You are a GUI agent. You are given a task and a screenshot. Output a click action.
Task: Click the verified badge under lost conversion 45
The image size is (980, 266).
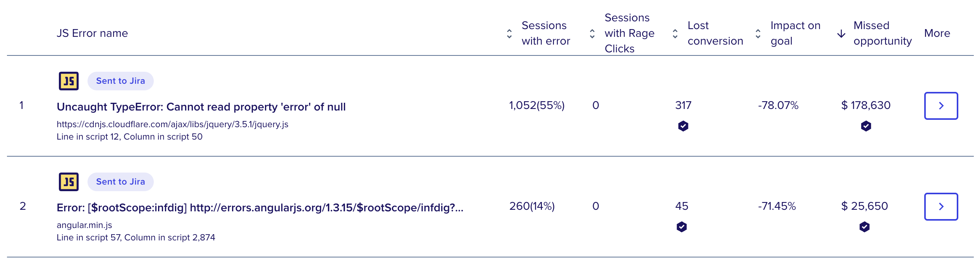[x=682, y=227]
